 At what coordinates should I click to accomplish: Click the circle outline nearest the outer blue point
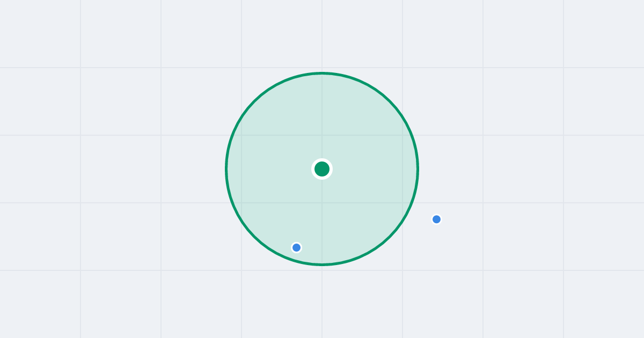(x=410, y=208)
